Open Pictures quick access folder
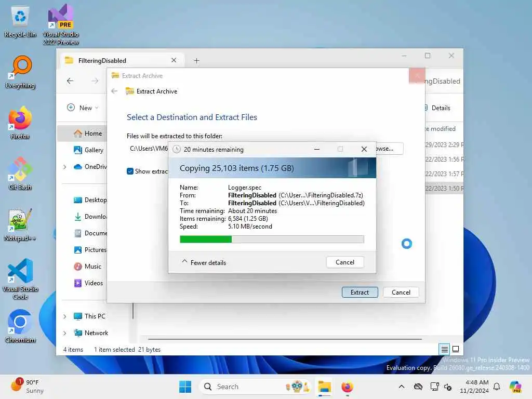 [90, 250]
